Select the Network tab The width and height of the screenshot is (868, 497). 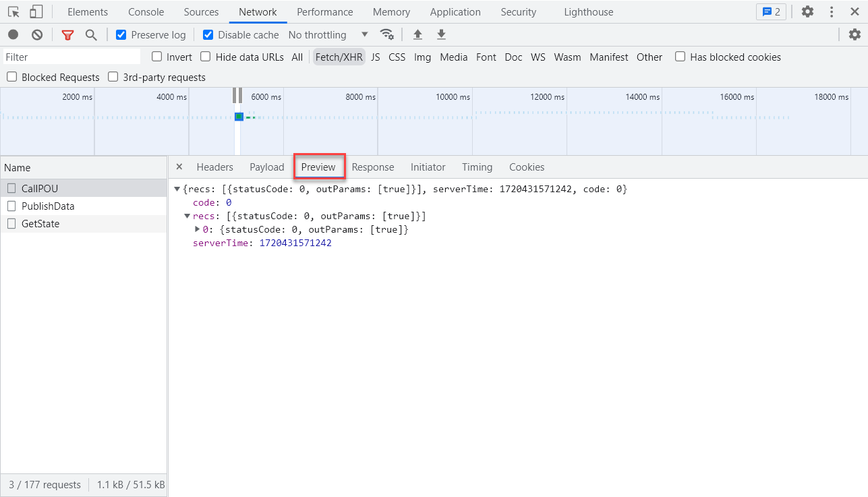[258, 11]
